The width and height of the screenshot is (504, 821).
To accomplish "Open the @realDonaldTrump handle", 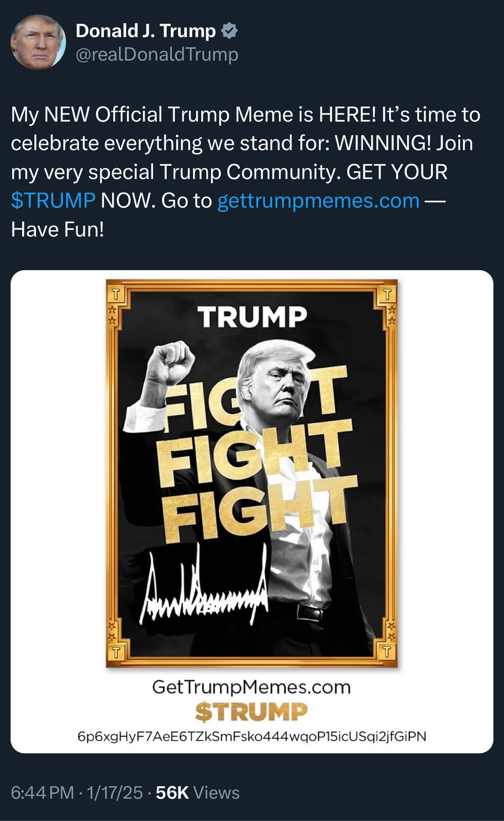I will 157,55.
